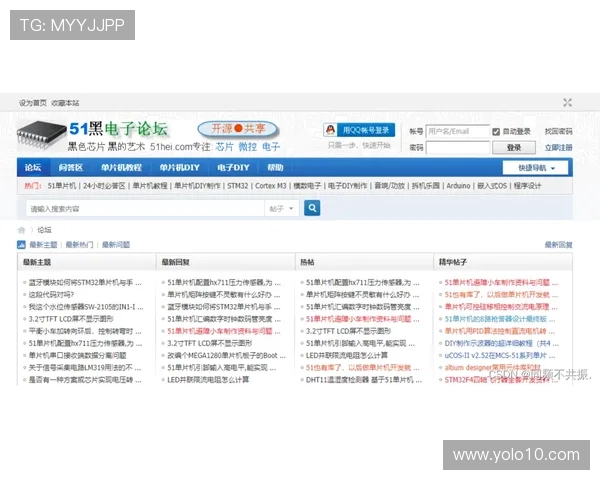Open the 嵌入式OS hot link

(492, 186)
